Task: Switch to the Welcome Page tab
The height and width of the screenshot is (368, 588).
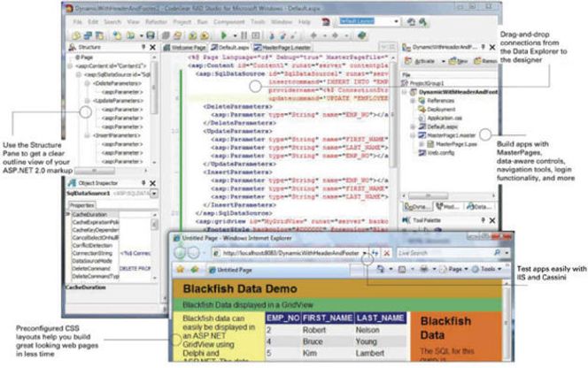Action: (x=184, y=48)
